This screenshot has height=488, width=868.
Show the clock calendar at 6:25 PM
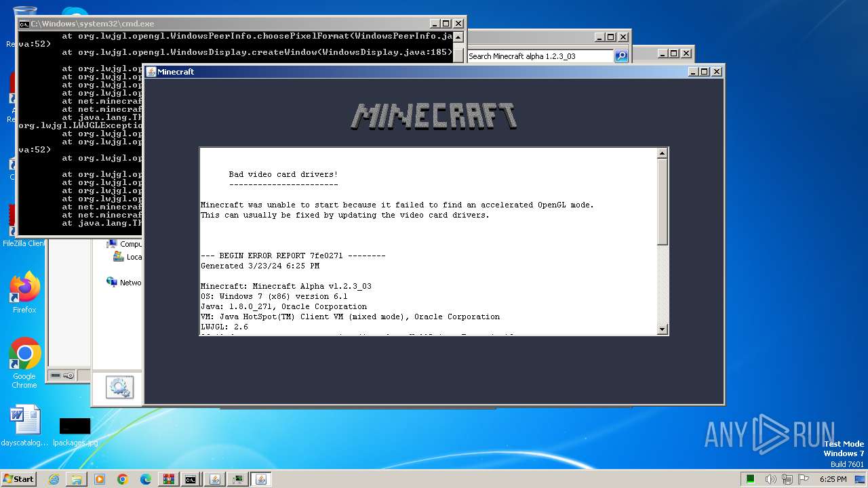pos(833,479)
